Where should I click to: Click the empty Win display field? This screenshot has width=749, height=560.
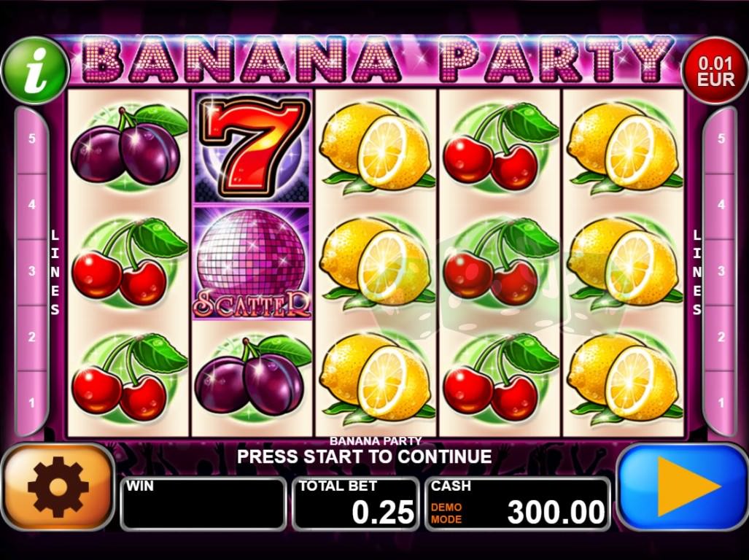coord(203,503)
